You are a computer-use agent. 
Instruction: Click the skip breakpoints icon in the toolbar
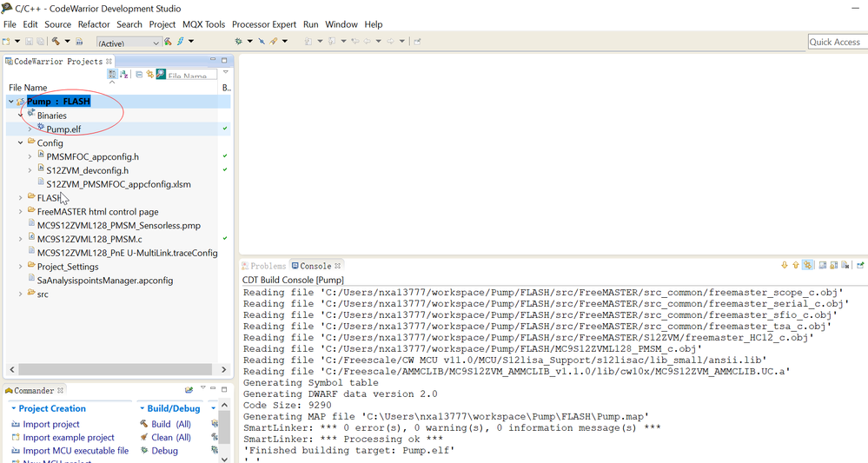(262, 42)
